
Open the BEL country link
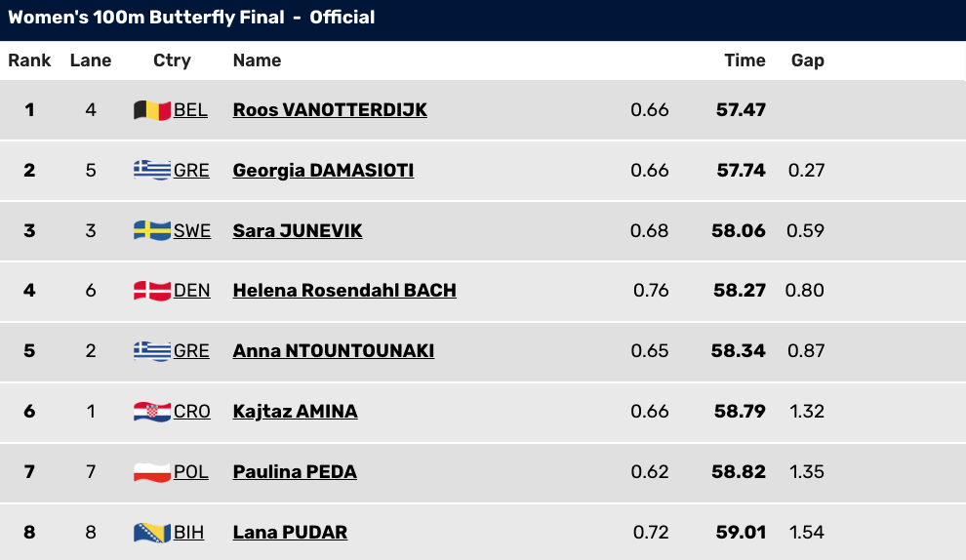[x=190, y=110]
